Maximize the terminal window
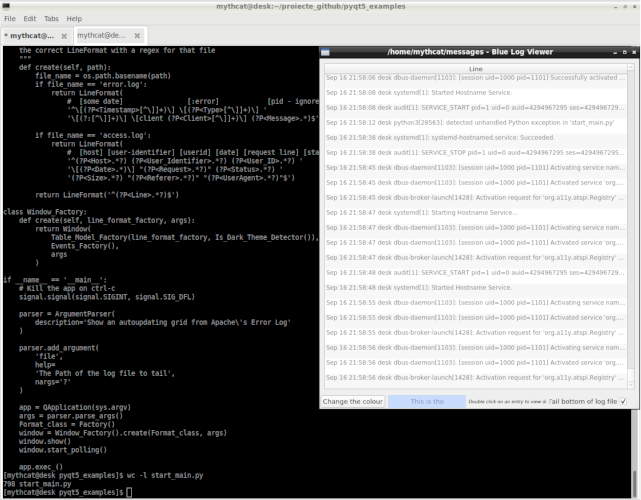641x500 pixels. point(625,7)
